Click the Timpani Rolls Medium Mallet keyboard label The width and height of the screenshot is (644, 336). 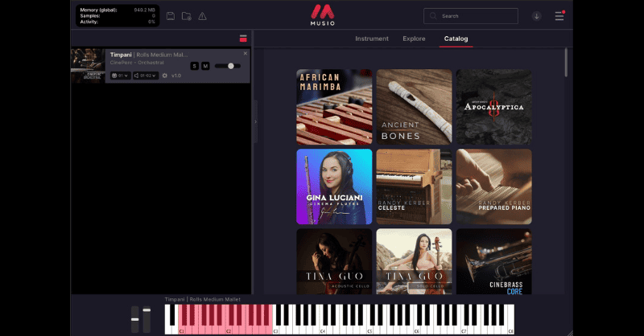click(x=203, y=300)
